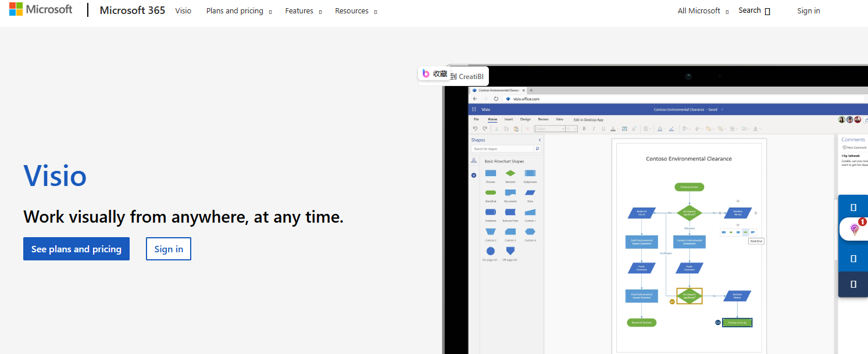Click Sign in at the top right
The width and height of the screenshot is (868, 354).
[809, 11]
